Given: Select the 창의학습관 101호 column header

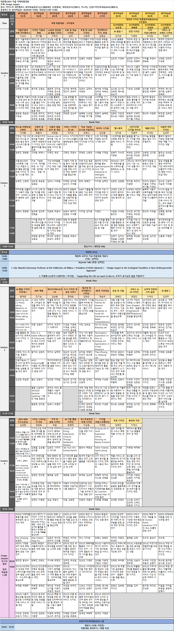Looking at the screenshot, I should click(23, 15).
